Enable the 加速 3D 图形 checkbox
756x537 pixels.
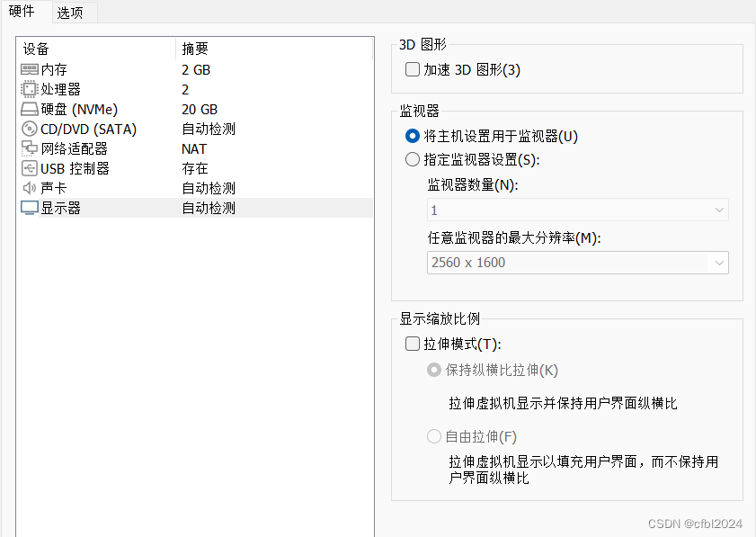[413, 69]
